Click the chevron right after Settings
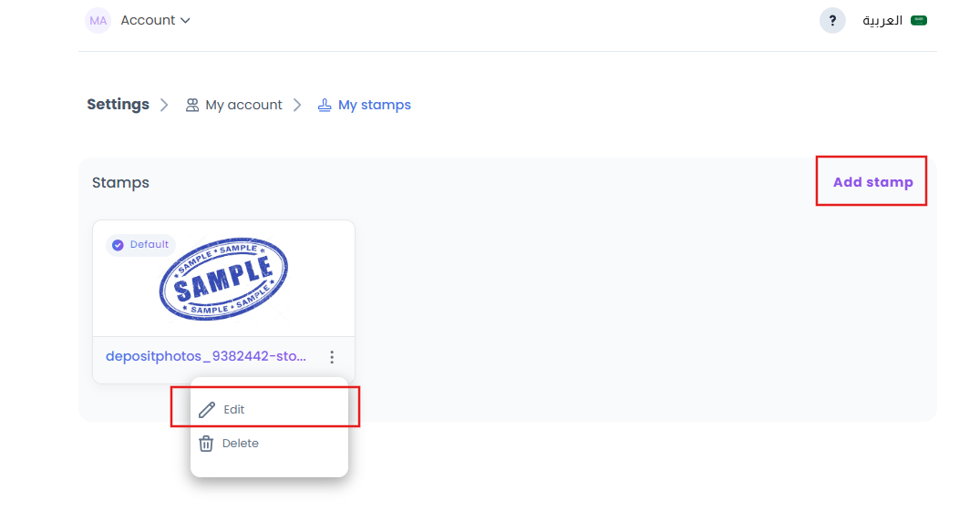 164,105
